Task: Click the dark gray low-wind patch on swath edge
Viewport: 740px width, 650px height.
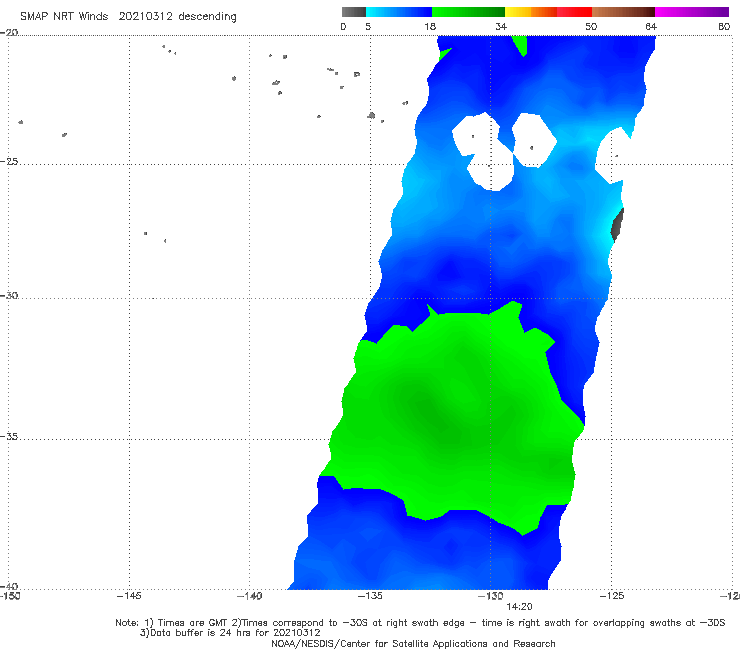Action: pyautogui.click(x=617, y=225)
